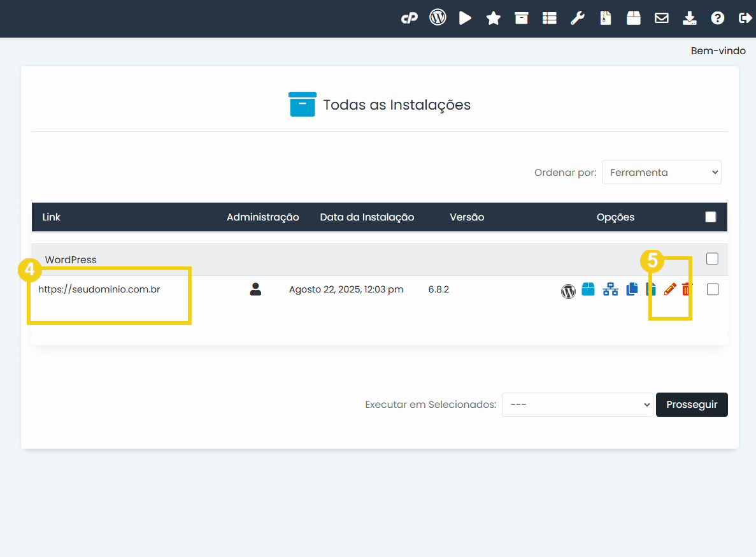Open staging via the blue network icon
The width and height of the screenshot is (756, 557).
pyautogui.click(x=610, y=290)
